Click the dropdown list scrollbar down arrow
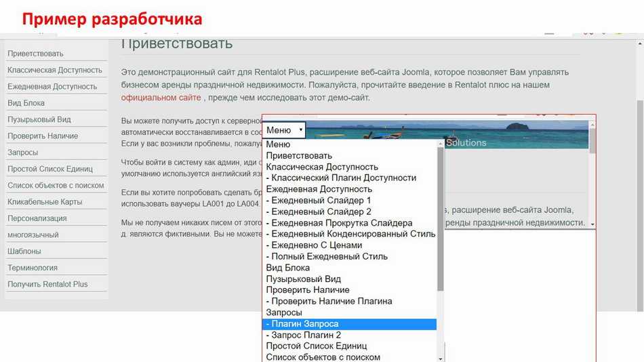Image resolution: width=644 pixels, height=362 pixels. pos(441,358)
